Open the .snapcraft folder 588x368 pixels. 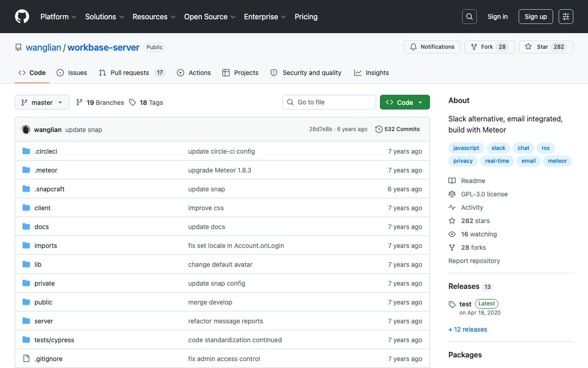point(49,189)
